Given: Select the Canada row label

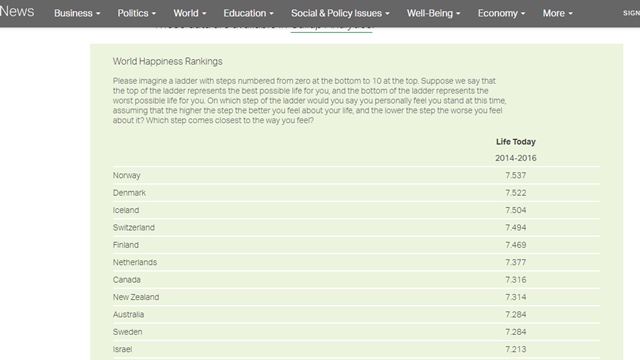Looking at the screenshot, I should (x=127, y=280).
